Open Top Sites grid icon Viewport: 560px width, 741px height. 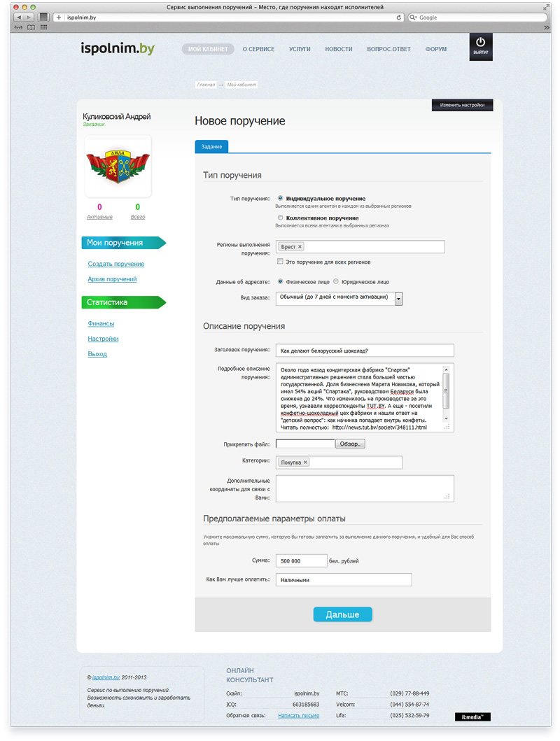pos(43,27)
